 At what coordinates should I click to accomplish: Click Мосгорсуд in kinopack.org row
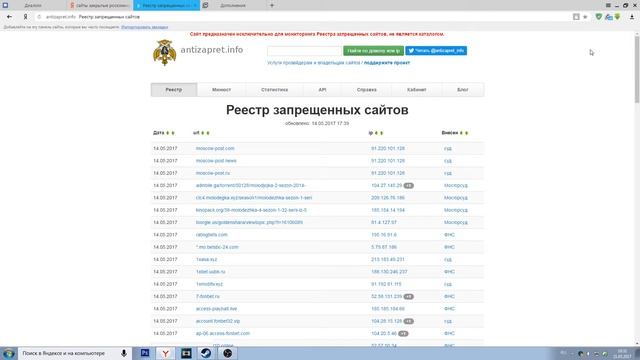coord(456,210)
